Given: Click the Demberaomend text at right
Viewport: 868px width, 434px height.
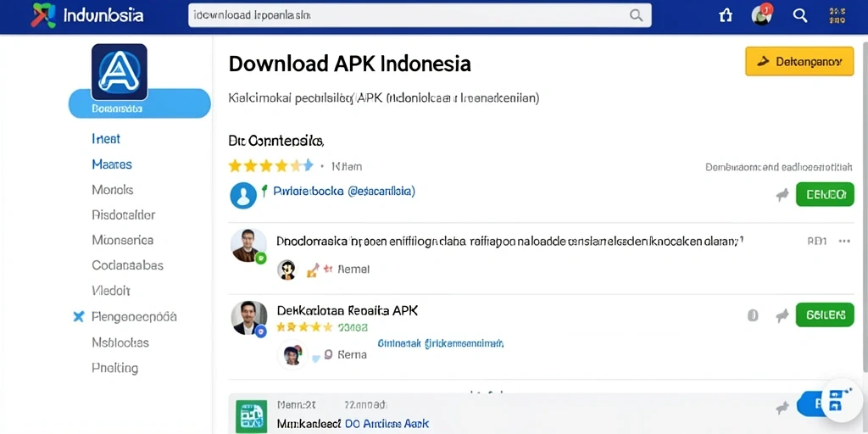Looking at the screenshot, I should tap(779, 167).
